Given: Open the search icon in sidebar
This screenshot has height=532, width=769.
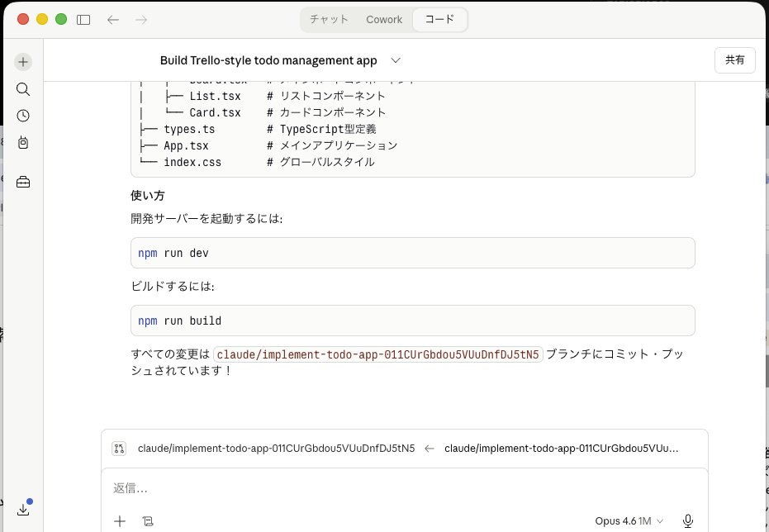Looking at the screenshot, I should point(23,88).
